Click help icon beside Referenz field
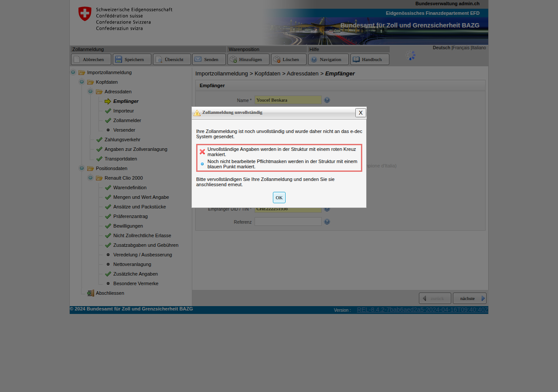The width and height of the screenshot is (558, 392). [327, 222]
